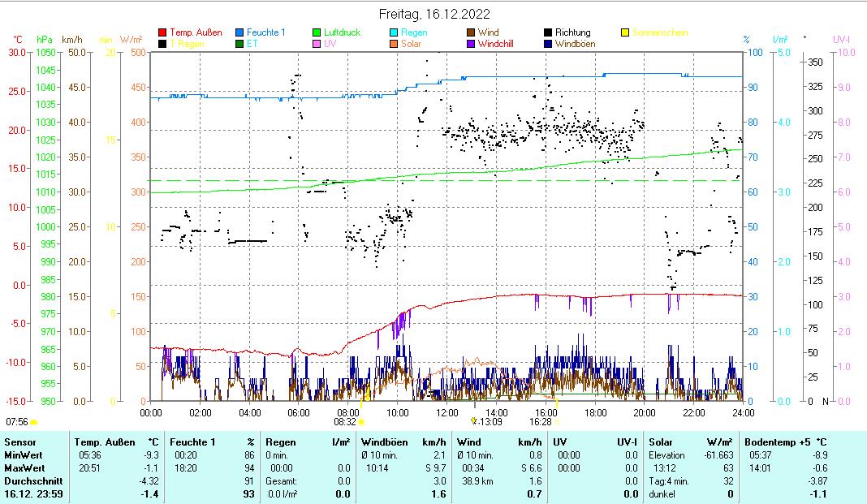
Task: Click the sunrise marker at 08:32
Action: 360,422
